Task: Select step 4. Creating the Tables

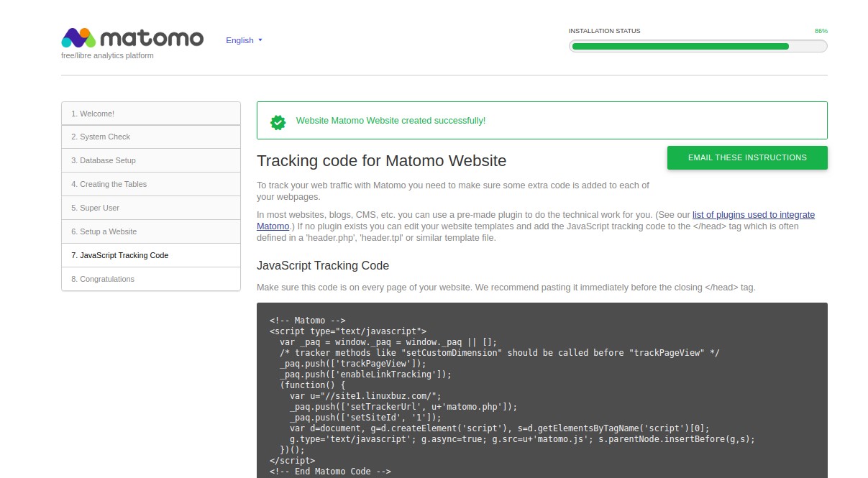Action: tap(151, 184)
